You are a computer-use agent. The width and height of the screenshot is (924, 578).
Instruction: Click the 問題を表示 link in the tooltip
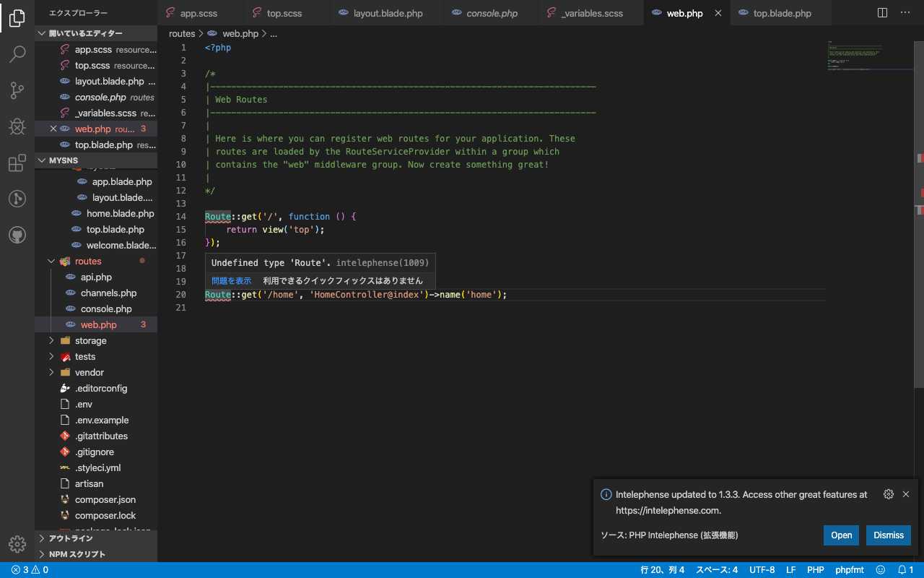pos(232,280)
